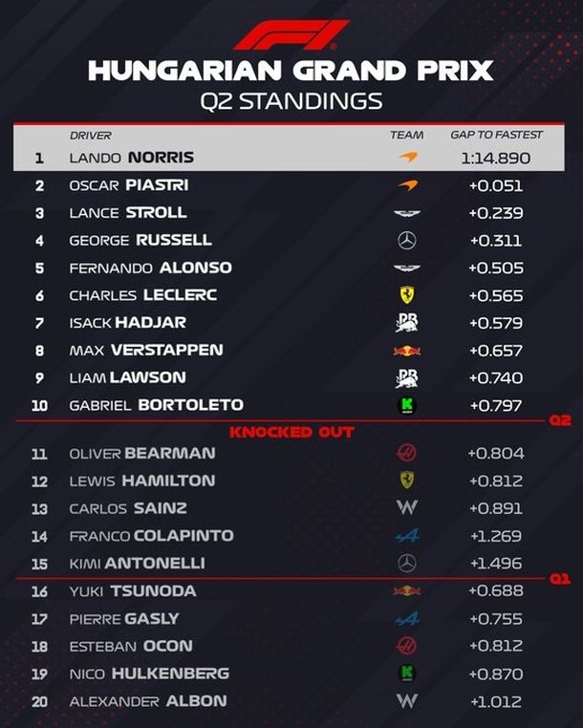Screen dimensions: 583x728
Task: Click the Kick Sauber logo beside Gabriel Bortoleto
Action: tap(406, 406)
